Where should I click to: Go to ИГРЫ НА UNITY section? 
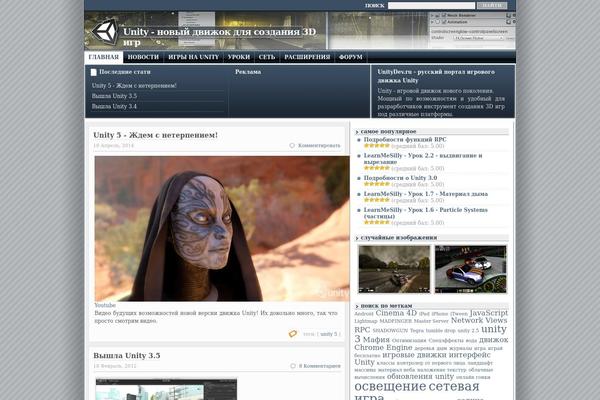click(x=194, y=57)
